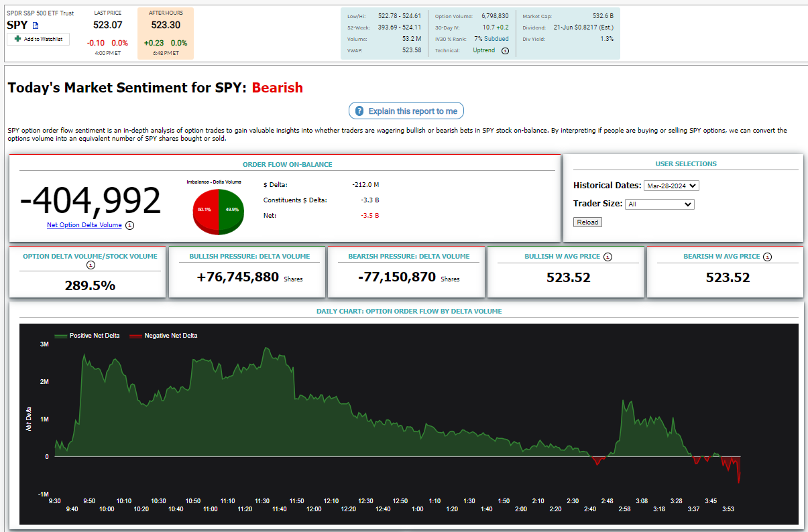Click the Constituents $ Delta -3.3 B value
This screenshot has height=532, width=808.
[x=370, y=200]
